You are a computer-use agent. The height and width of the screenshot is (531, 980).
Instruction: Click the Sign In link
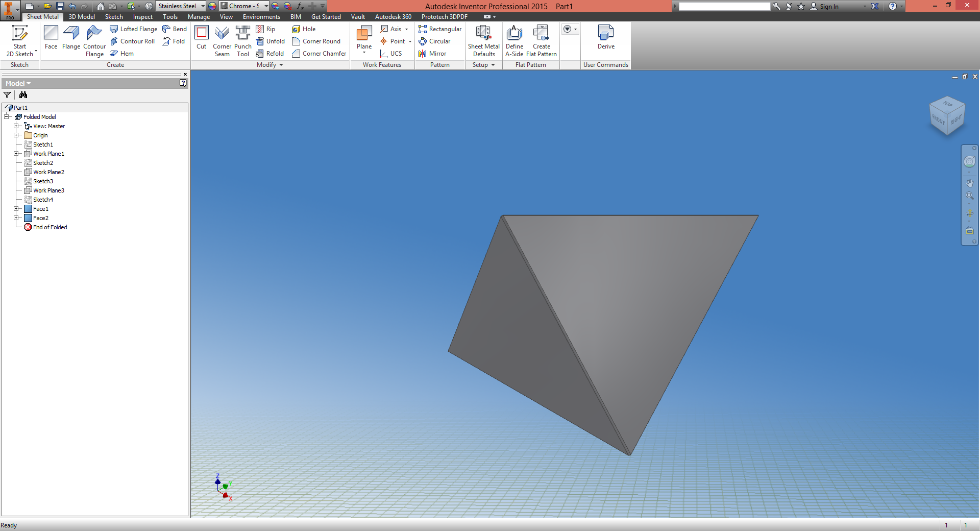[829, 7]
